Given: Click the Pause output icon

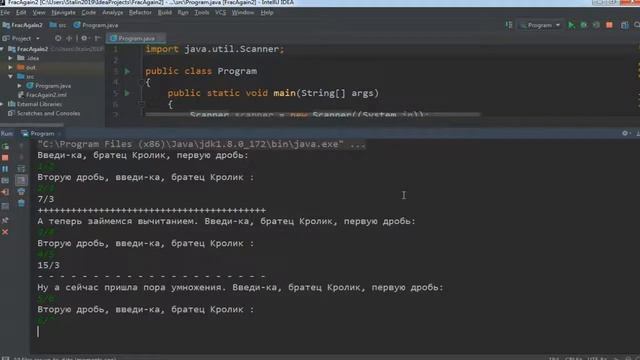Looking at the screenshot, I should pos(5,169).
